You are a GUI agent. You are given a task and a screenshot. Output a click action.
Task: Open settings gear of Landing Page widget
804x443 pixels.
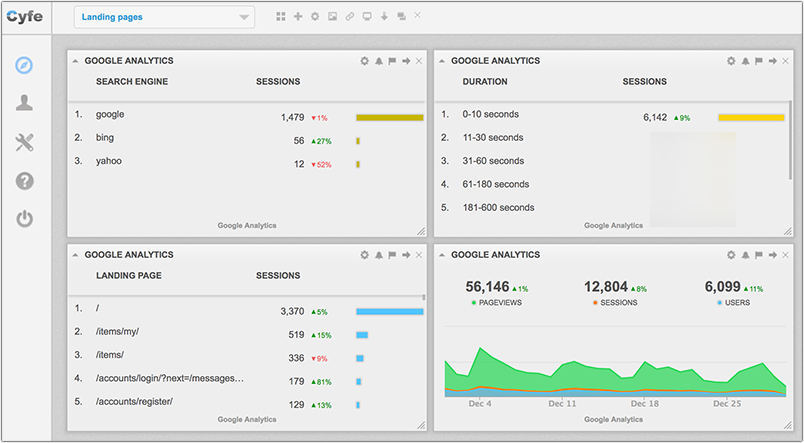pyautogui.click(x=364, y=255)
